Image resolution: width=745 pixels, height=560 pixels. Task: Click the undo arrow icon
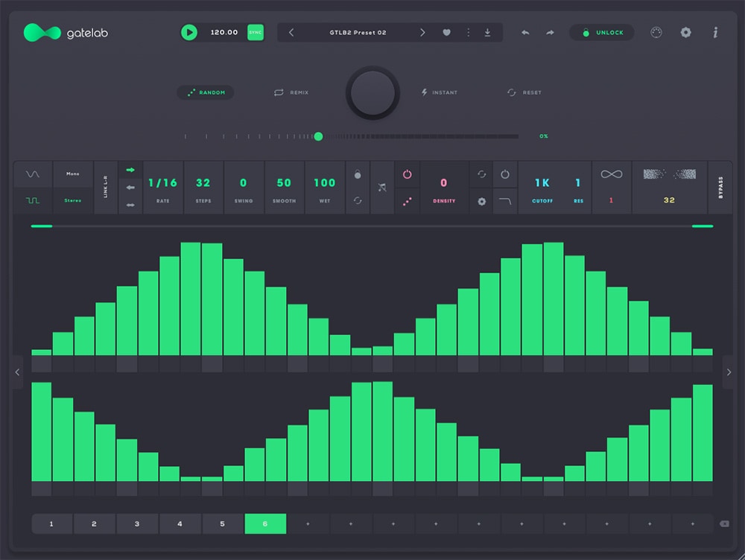tap(525, 33)
